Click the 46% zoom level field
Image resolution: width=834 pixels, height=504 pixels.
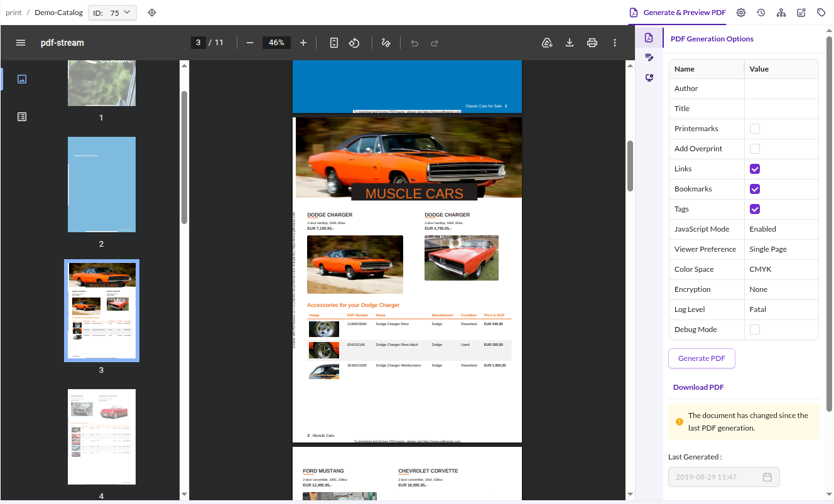[276, 43]
